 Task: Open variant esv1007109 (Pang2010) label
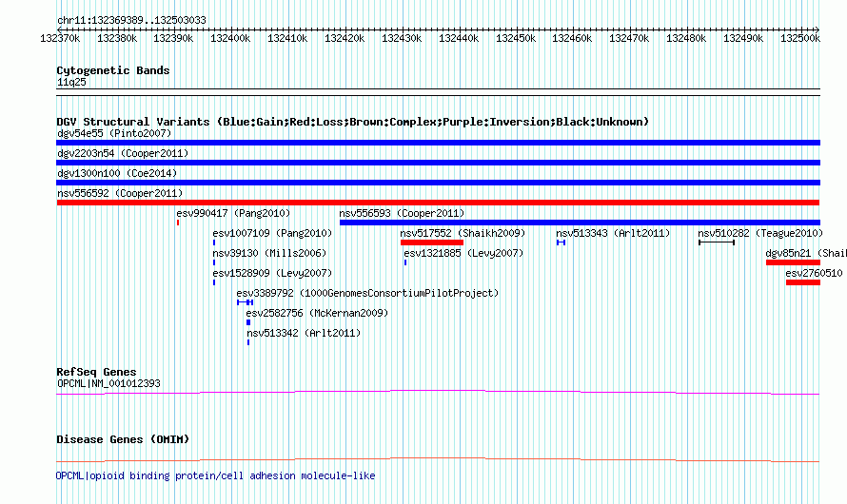tap(272, 233)
